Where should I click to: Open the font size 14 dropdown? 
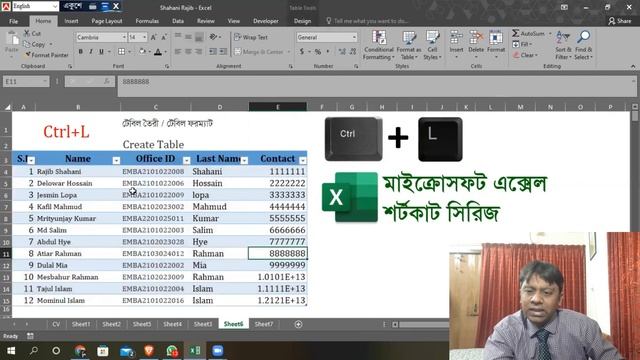[x=144, y=37]
